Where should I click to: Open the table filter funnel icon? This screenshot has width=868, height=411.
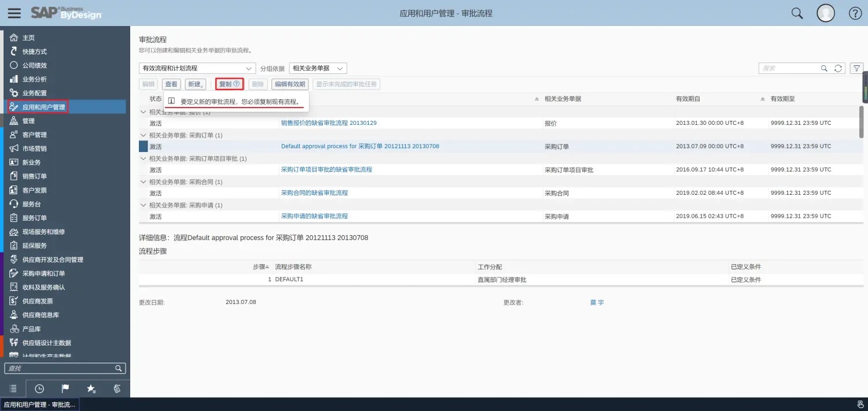857,68
